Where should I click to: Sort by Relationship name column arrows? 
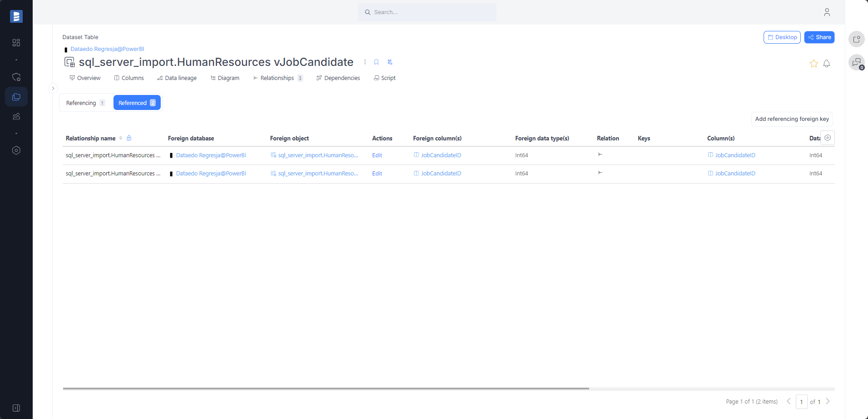[121, 138]
